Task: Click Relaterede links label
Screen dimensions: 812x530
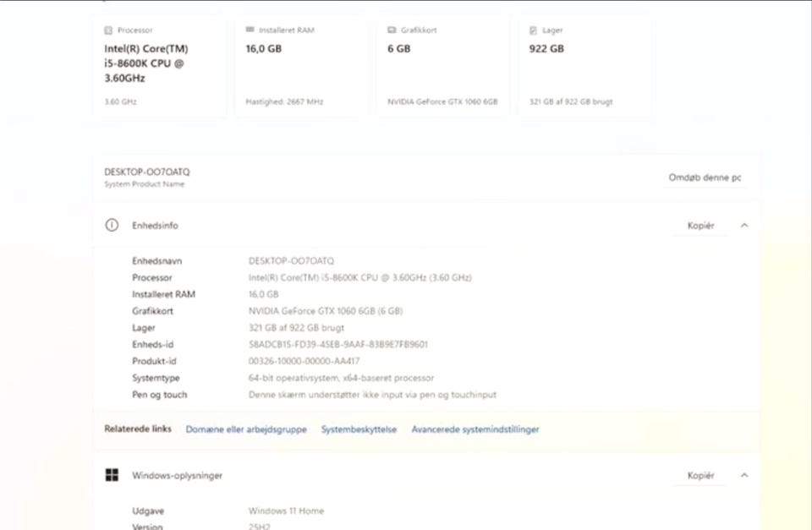Action: [x=138, y=429]
